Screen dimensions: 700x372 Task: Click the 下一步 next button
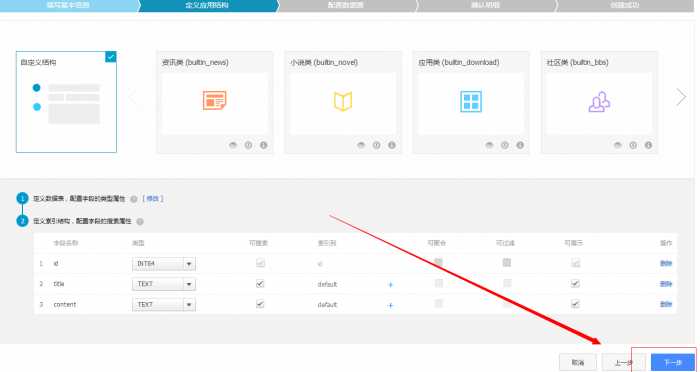[x=673, y=363]
